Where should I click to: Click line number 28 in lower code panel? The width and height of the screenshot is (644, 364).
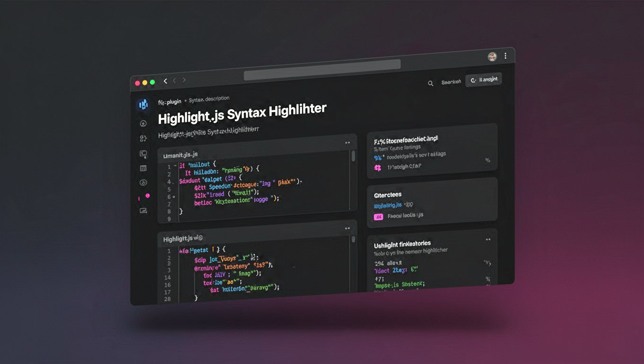[167, 299]
